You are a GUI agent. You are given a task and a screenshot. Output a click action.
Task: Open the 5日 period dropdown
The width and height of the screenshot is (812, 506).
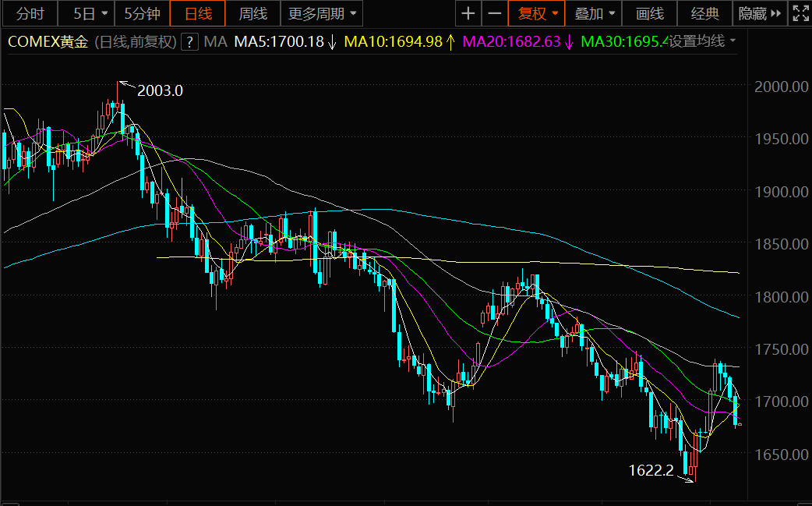[x=90, y=13]
